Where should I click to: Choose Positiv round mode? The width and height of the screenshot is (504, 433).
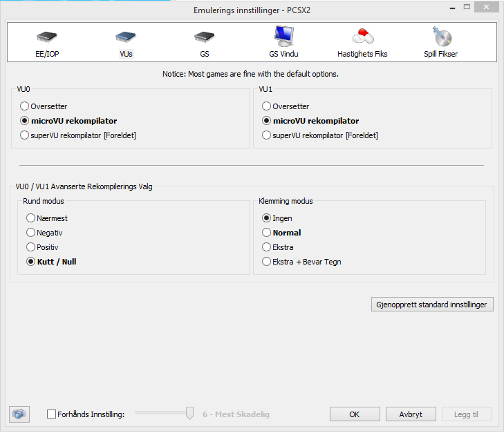tap(42, 247)
